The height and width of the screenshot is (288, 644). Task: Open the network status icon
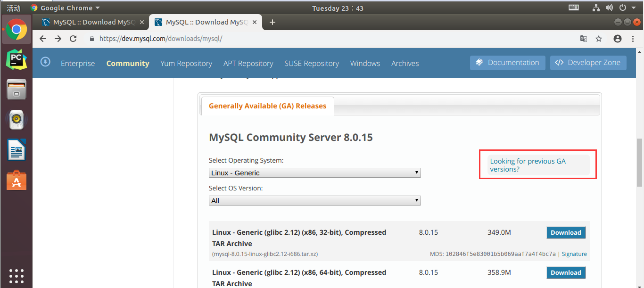coord(596,8)
